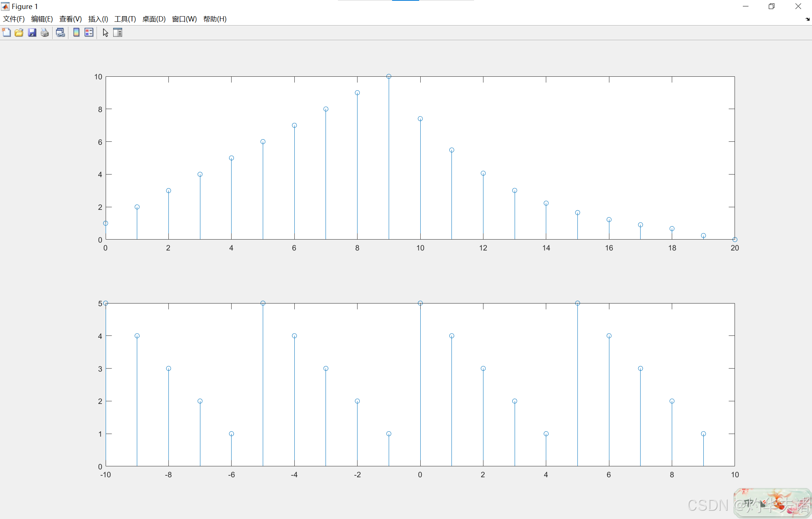This screenshot has height=519, width=812.
Task: Click the 窗口(W) menu item
Action: click(x=184, y=19)
